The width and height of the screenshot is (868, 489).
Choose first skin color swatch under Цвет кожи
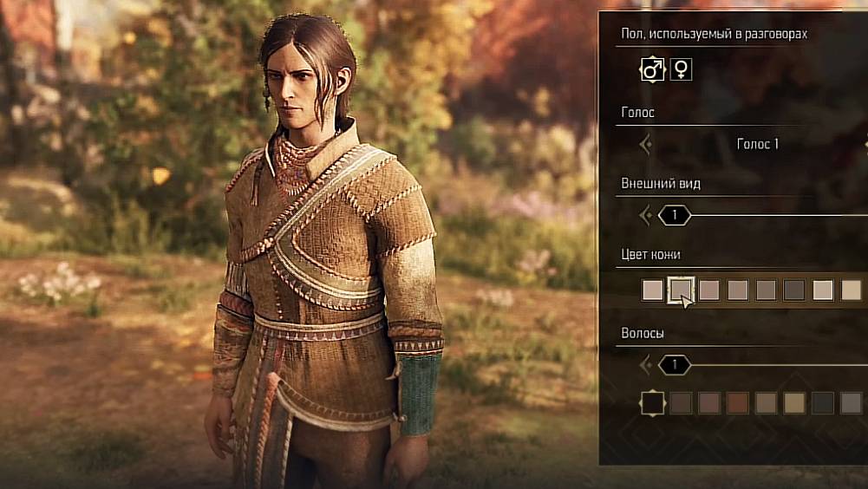[653, 290]
